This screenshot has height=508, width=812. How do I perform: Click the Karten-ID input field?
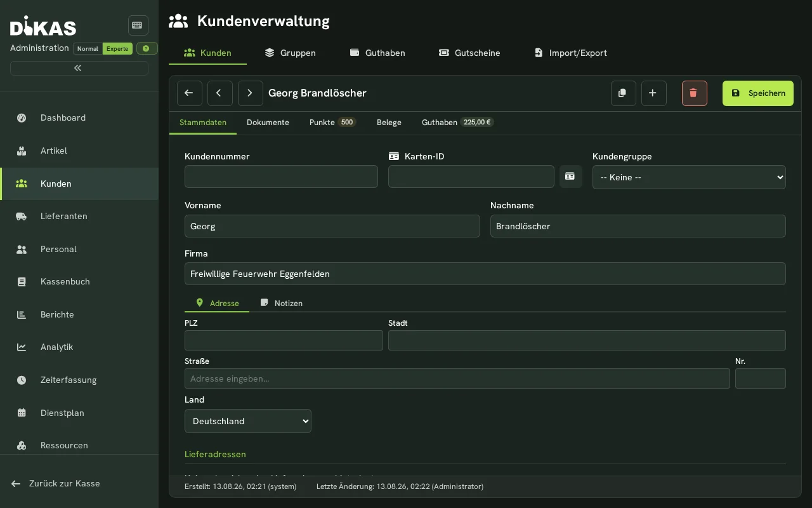point(471,177)
